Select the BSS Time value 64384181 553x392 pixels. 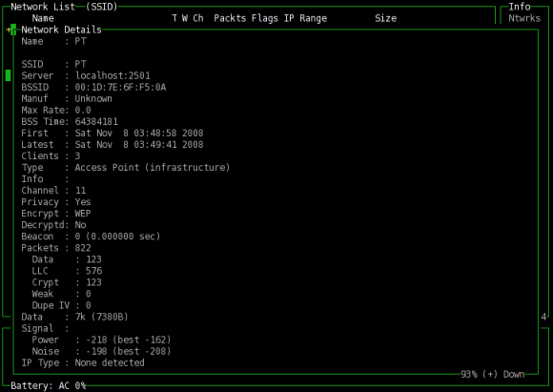96,122
